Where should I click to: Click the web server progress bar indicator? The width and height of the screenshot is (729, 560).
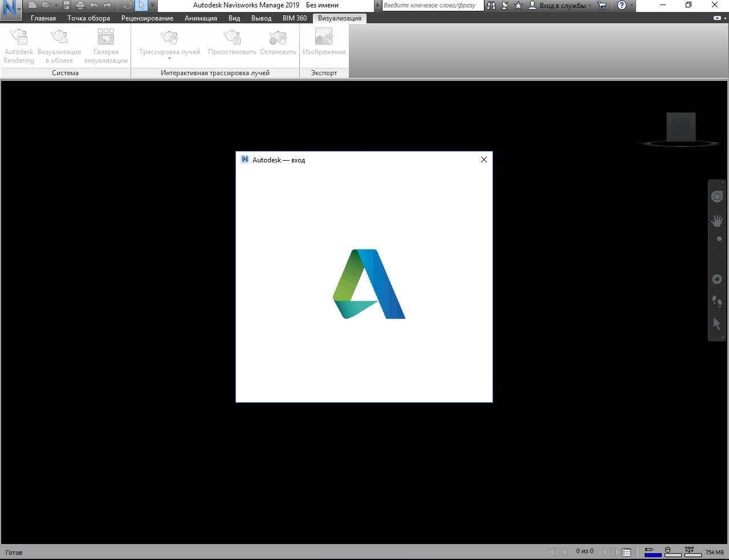pyautogui.click(x=693, y=551)
